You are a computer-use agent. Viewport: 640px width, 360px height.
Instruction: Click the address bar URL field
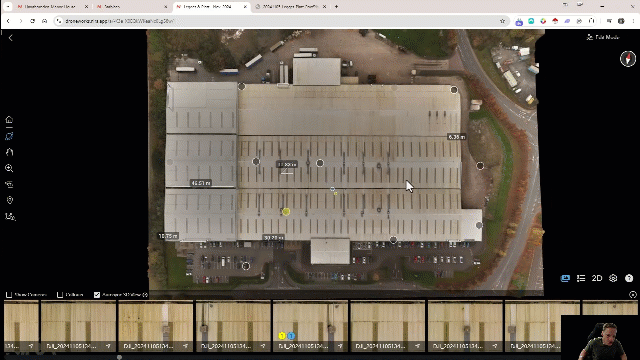pos(282,21)
